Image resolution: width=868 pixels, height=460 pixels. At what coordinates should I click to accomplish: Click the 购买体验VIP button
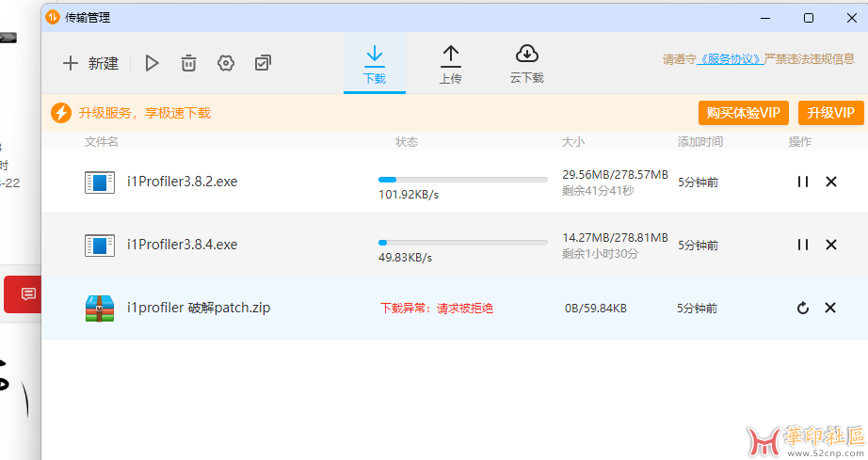pos(743,113)
